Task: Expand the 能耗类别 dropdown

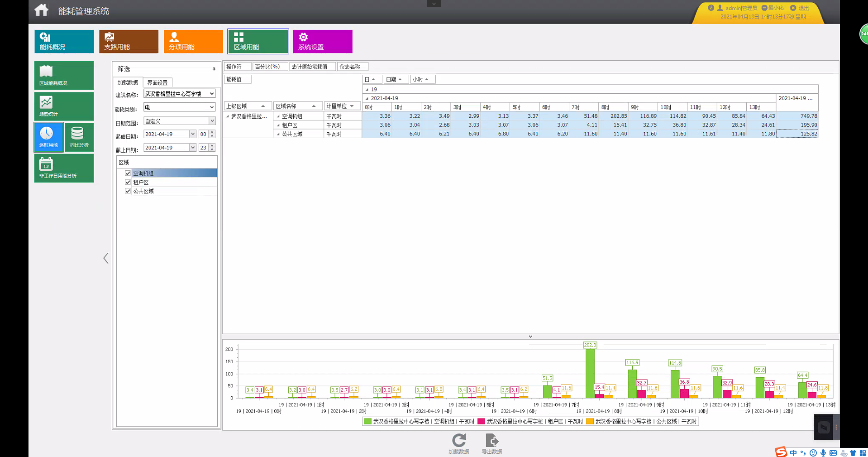Action: coord(211,107)
